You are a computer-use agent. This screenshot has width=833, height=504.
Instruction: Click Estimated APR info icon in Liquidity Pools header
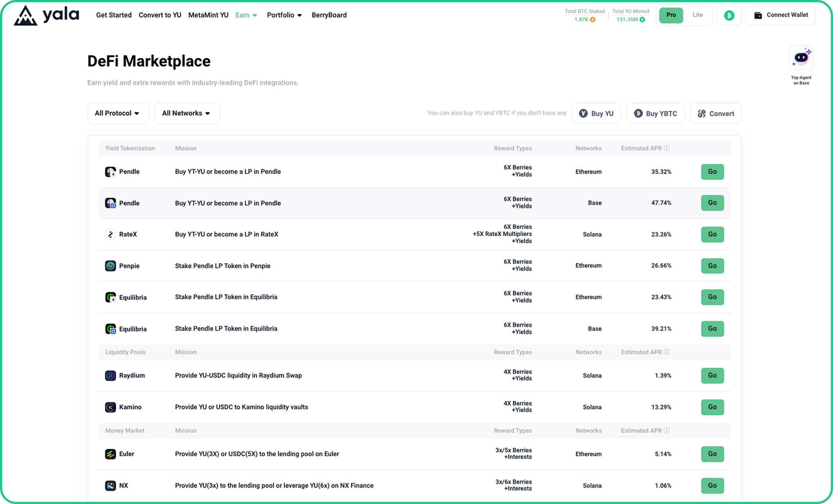click(x=666, y=352)
